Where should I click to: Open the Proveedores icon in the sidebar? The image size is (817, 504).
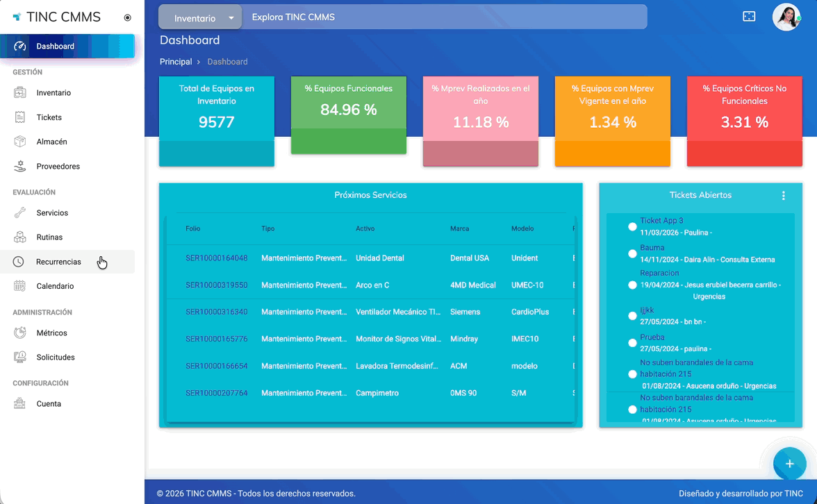click(20, 167)
